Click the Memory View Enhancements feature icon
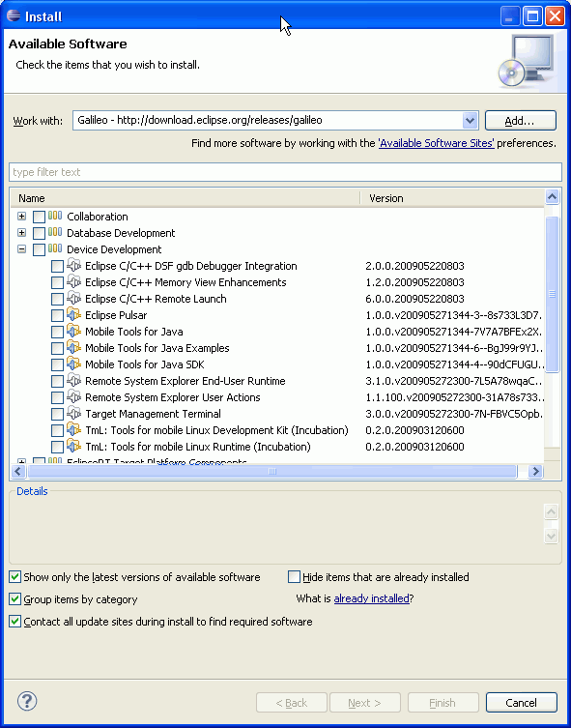The width and height of the screenshot is (571, 728). click(x=74, y=282)
